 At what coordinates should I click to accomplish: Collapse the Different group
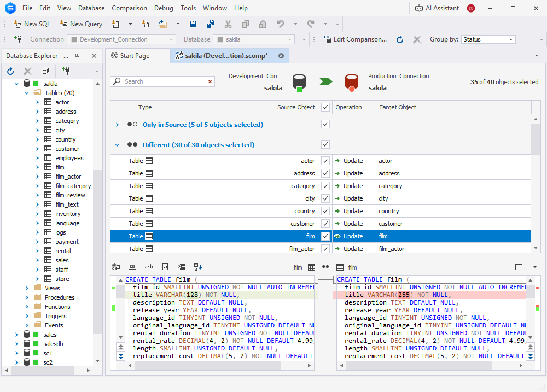pyautogui.click(x=117, y=145)
